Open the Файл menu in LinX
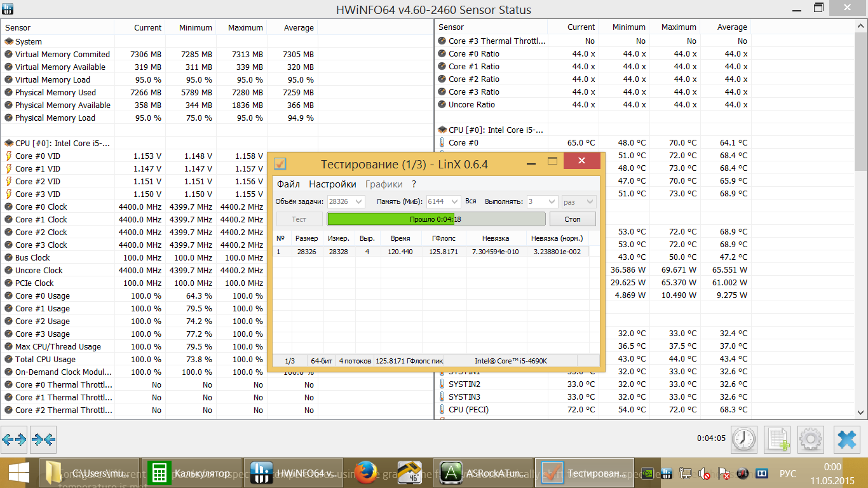 (288, 184)
